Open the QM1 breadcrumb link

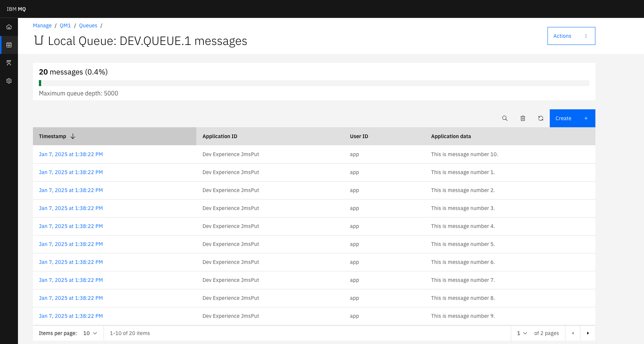point(65,25)
